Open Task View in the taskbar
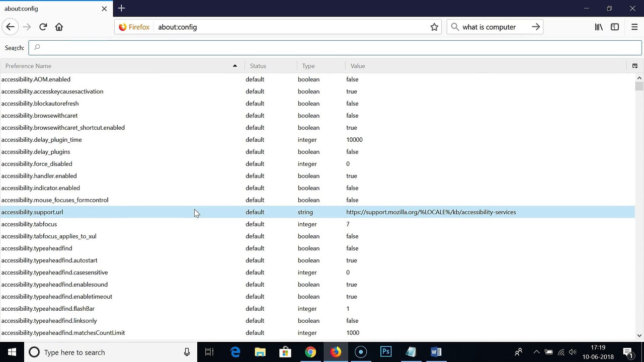 209,352
